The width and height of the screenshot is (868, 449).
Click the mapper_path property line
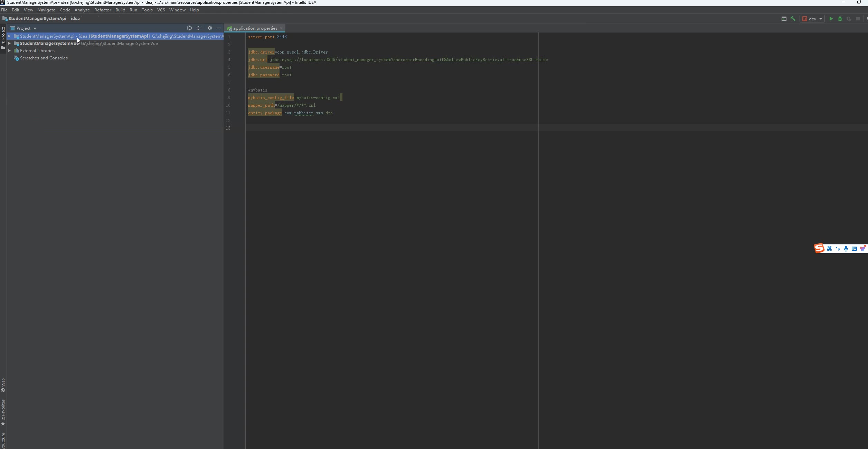pos(282,105)
